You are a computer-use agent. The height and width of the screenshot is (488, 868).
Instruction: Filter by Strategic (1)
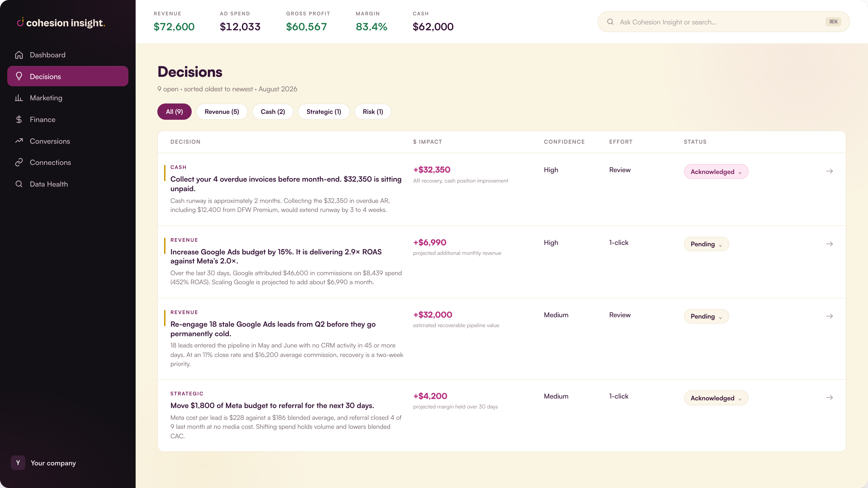pos(323,111)
